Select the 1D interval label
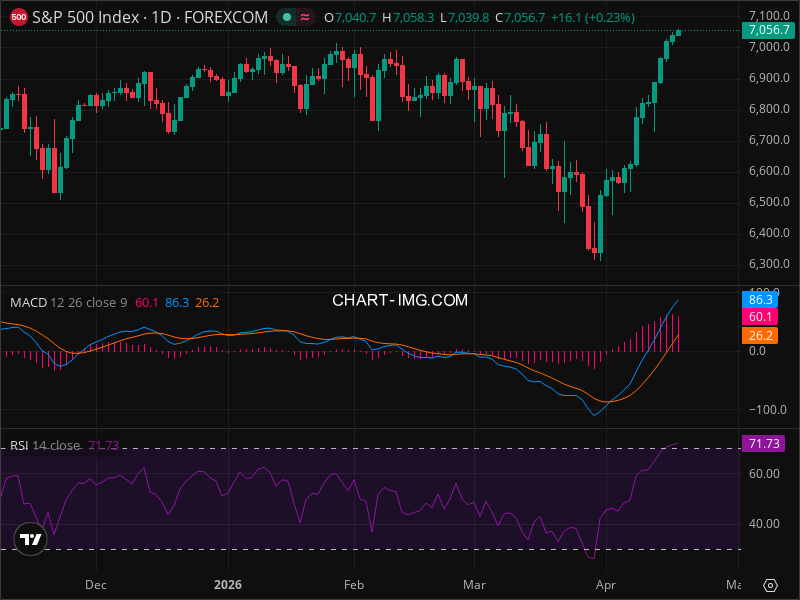Viewport: 800px width, 600px height. (161, 17)
